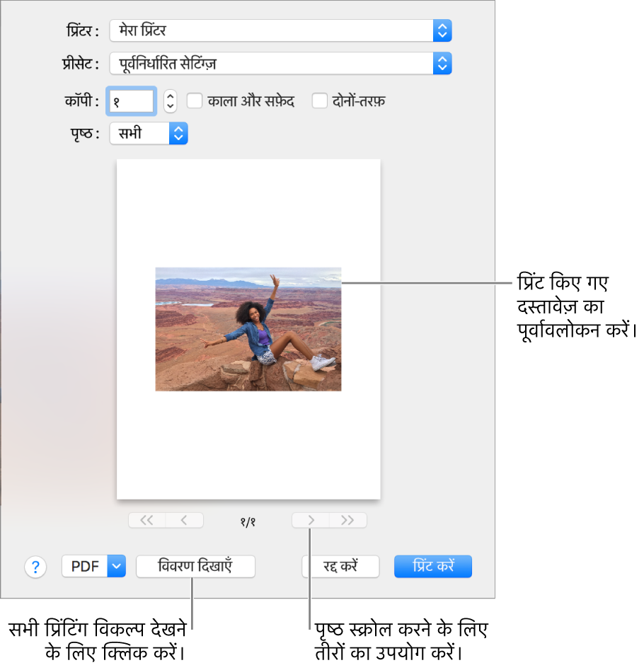
Task: Go to next page with right arrow
Action: pyautogui.click(x=311, y=520)
